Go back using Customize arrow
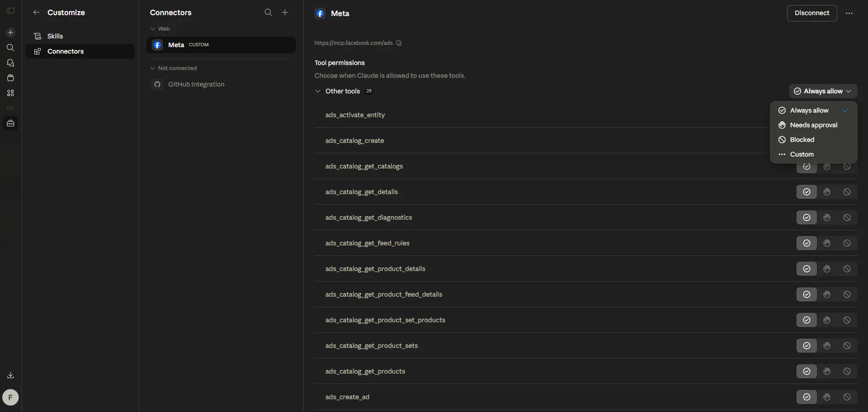This screenshot has width=868, height=412. pos(37,12)
